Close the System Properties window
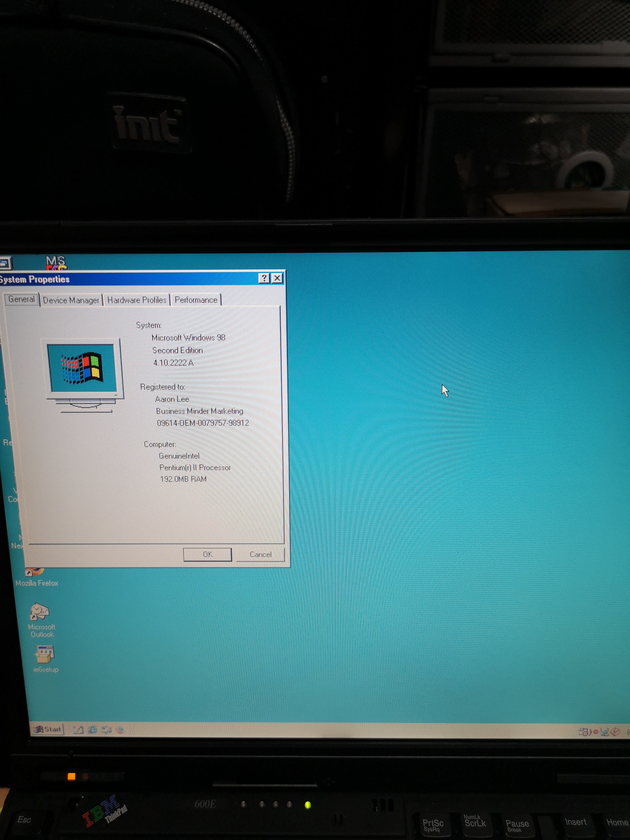Image resolution: width=630 pixels, height=840 pixels. (278, 278)
